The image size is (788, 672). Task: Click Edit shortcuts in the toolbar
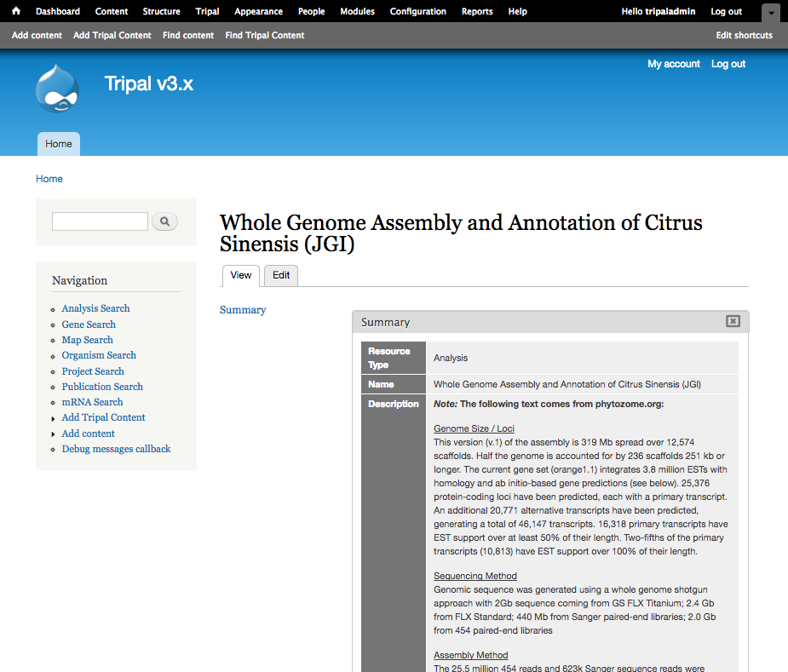click(x=744, y=35)
